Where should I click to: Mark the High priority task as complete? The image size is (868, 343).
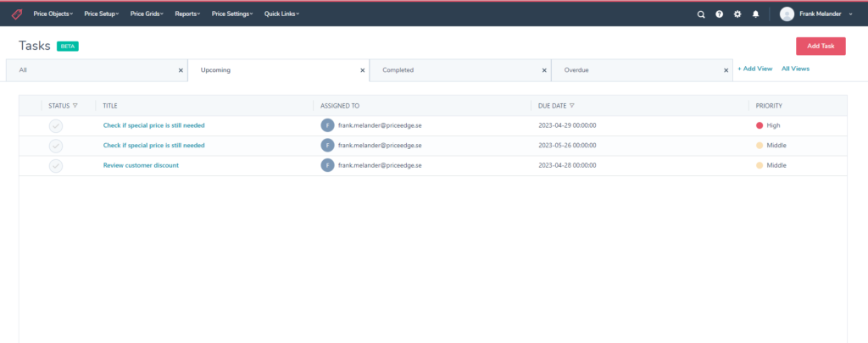pyautogui.click(x=56, y=125)
